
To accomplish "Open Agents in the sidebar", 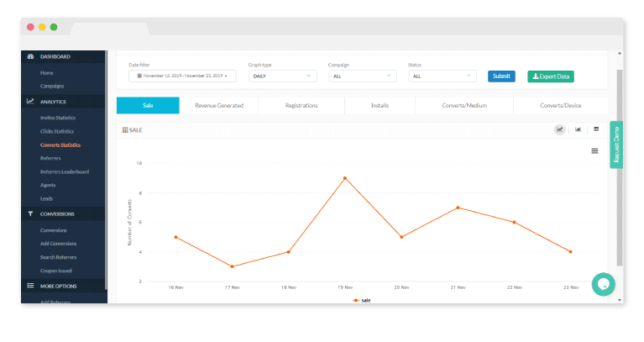I will (48, 185).
